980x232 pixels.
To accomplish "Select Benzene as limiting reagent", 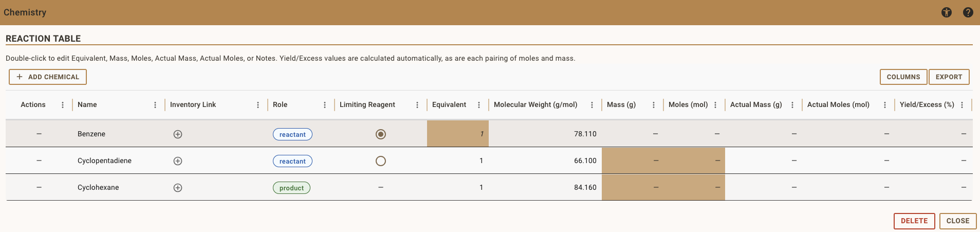I will click(381, 134).
